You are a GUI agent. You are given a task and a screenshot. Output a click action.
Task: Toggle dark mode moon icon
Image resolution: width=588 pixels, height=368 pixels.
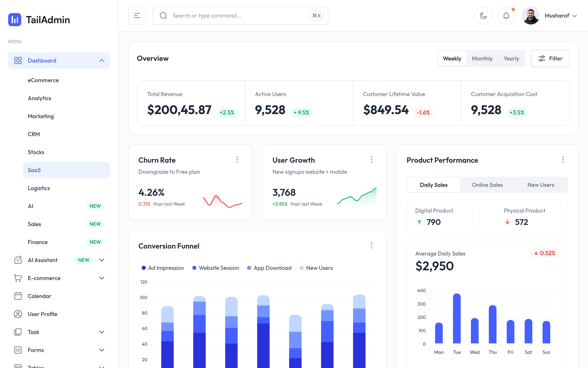point(483,16)
